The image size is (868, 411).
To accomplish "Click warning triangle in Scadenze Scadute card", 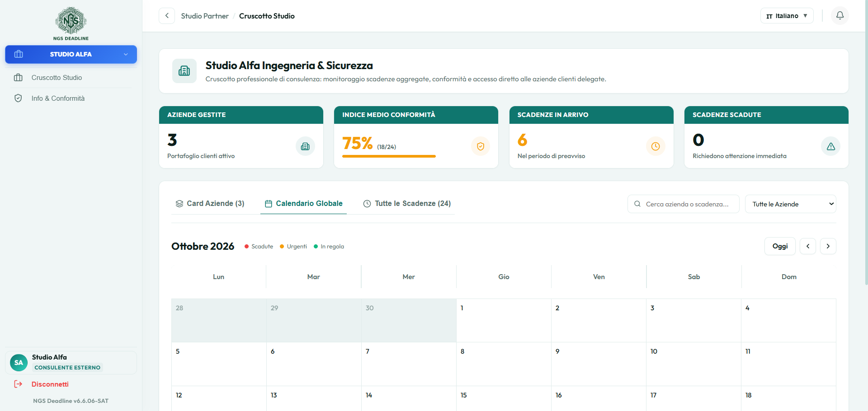I will [831, 146].
